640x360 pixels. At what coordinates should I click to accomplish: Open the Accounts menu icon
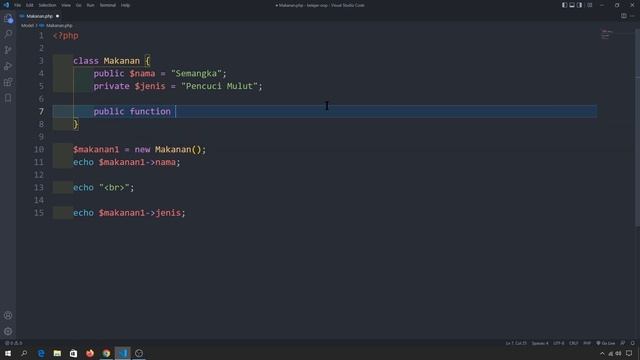[8, 316]
